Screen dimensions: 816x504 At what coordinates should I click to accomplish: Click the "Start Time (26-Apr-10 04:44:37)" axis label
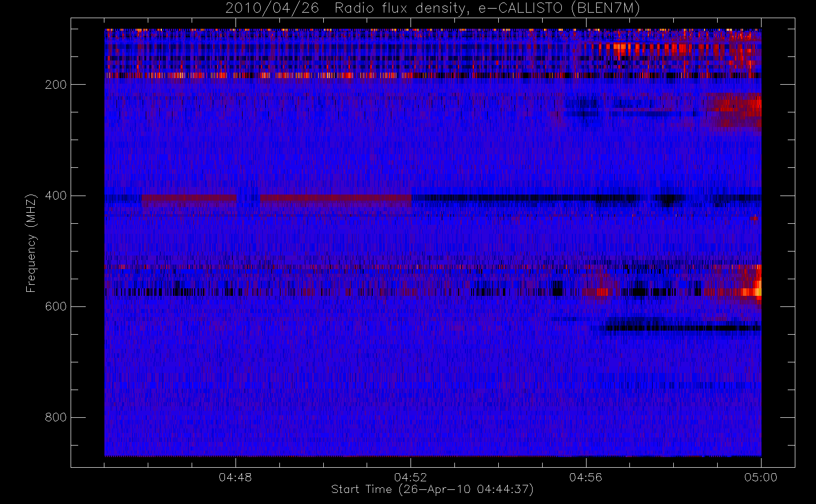432,489
